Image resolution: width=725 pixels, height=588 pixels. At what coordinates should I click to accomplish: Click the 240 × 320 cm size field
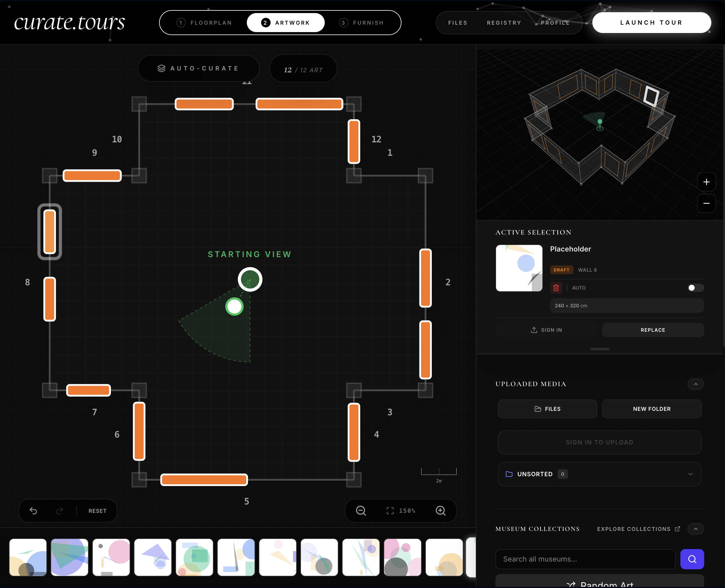point(626,306)
